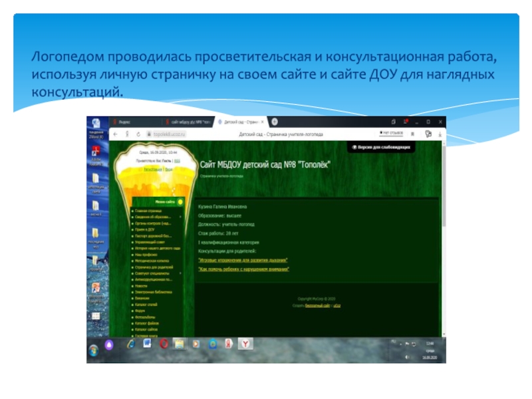This screenshot has height=399, width=532.
Task: Open link 'Как помочь ребенку с нарушением внимания'
Action: 243,269
